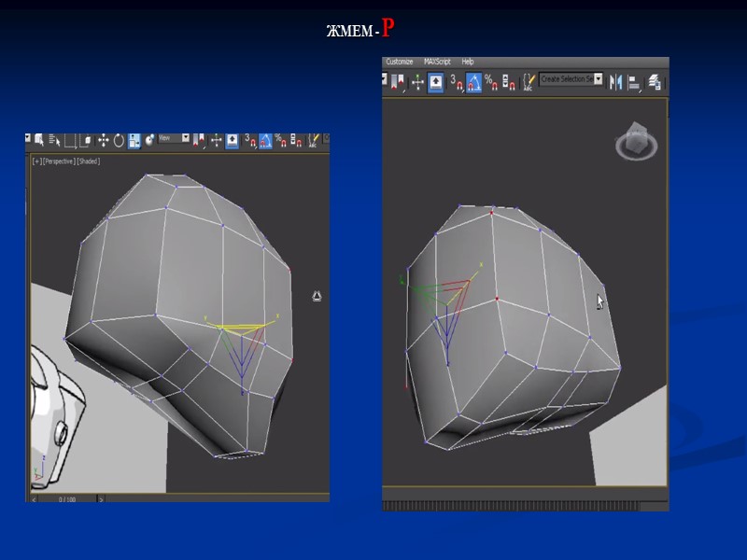This screenshot has height=560, width=747.
Task: Open the Layer Manager icon
Action: pyautogui.click(x=655, y=82)
